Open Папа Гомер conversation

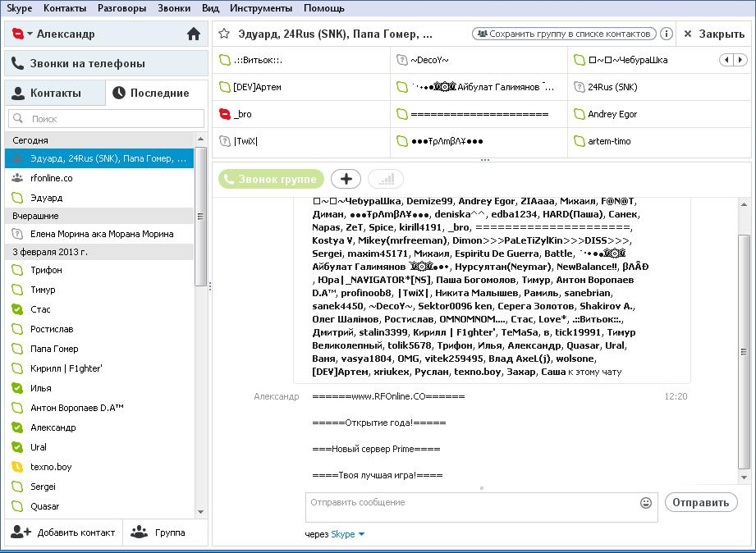99,349
